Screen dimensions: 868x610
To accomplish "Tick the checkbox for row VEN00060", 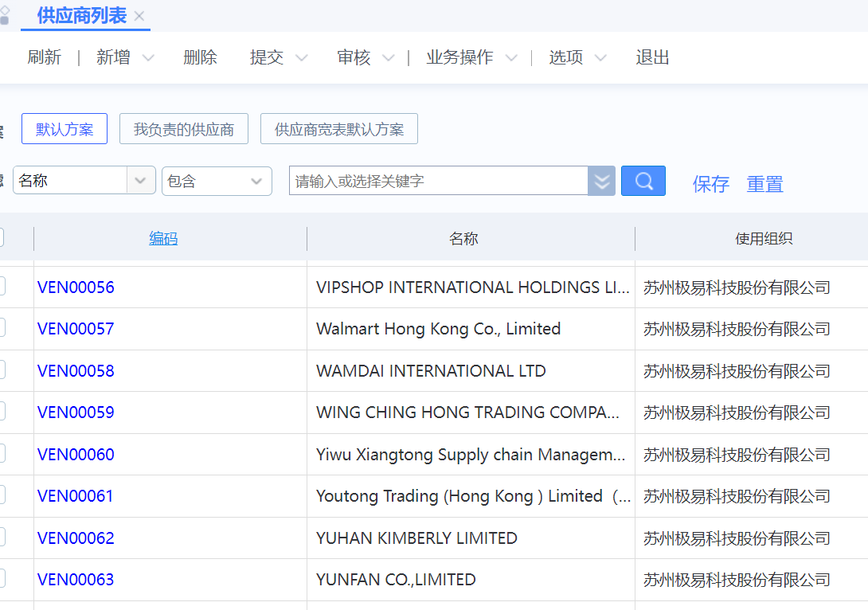I will [x=2, y=453].
